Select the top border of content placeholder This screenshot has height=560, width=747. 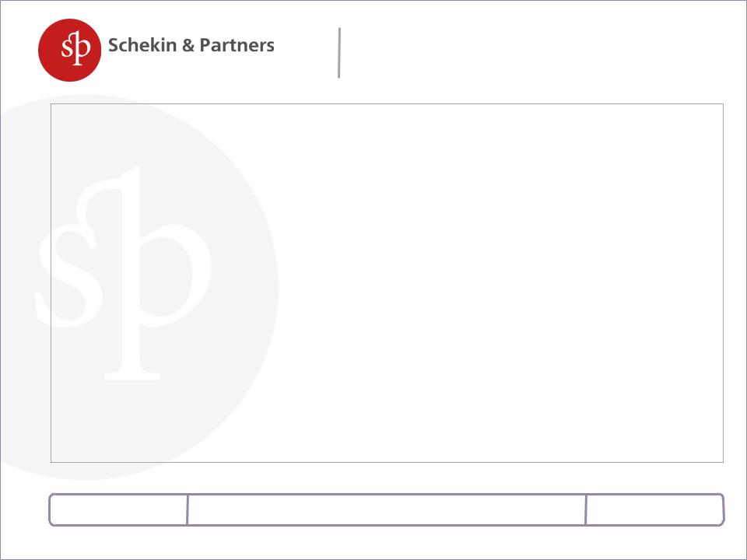[x=387, y=103]
